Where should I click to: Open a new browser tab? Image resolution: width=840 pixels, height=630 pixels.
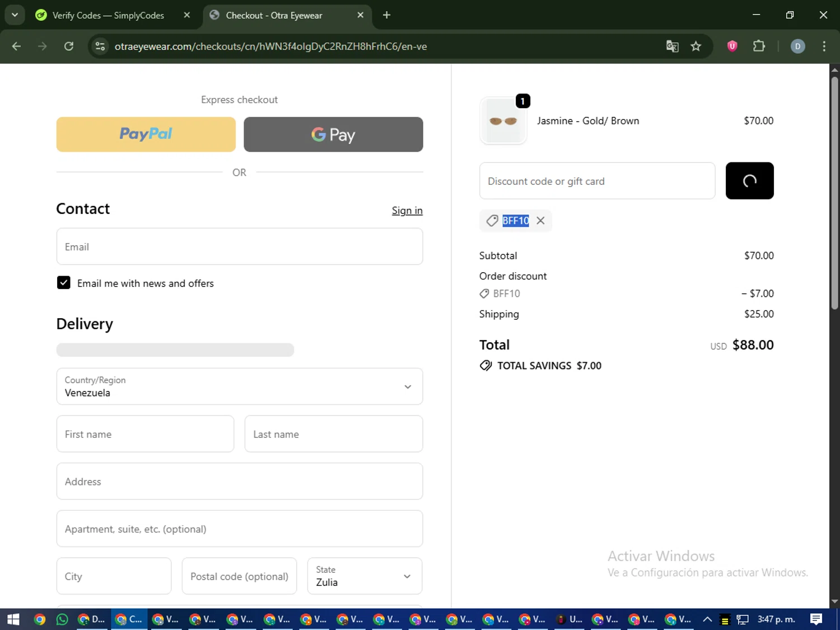coord(386,15)
